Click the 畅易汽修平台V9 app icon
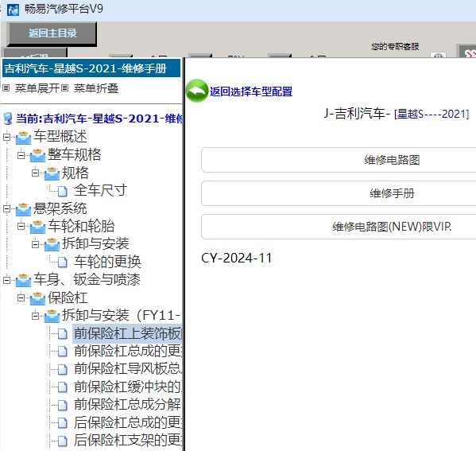476x451 pixels. pos(13,10)
